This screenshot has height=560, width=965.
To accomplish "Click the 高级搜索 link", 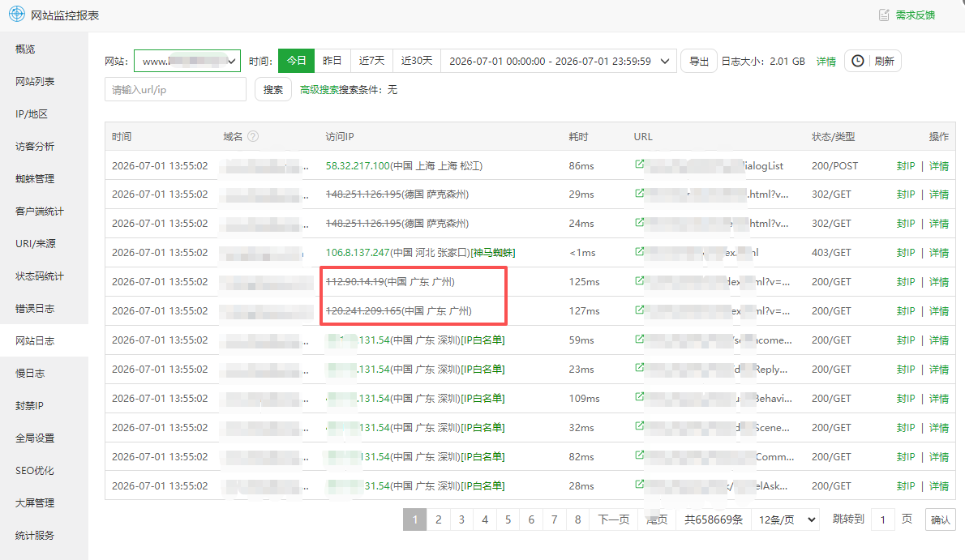I will (x=320, y=90).
